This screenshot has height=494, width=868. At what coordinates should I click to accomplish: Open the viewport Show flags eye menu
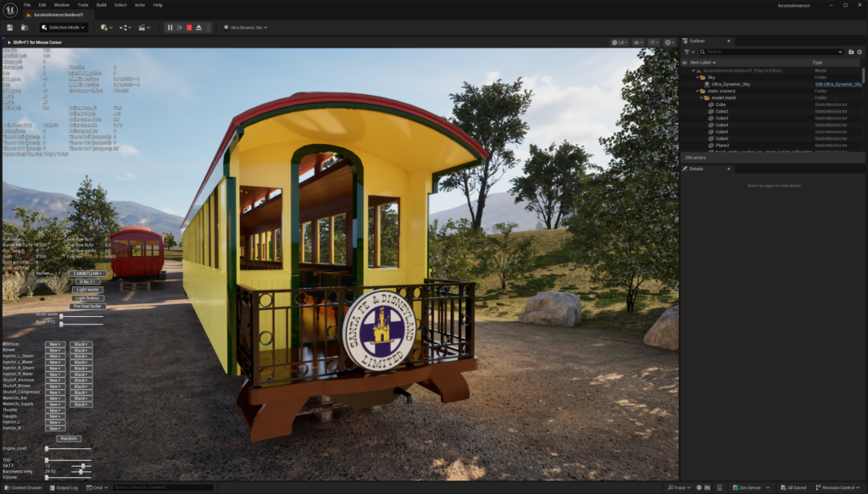637,42
